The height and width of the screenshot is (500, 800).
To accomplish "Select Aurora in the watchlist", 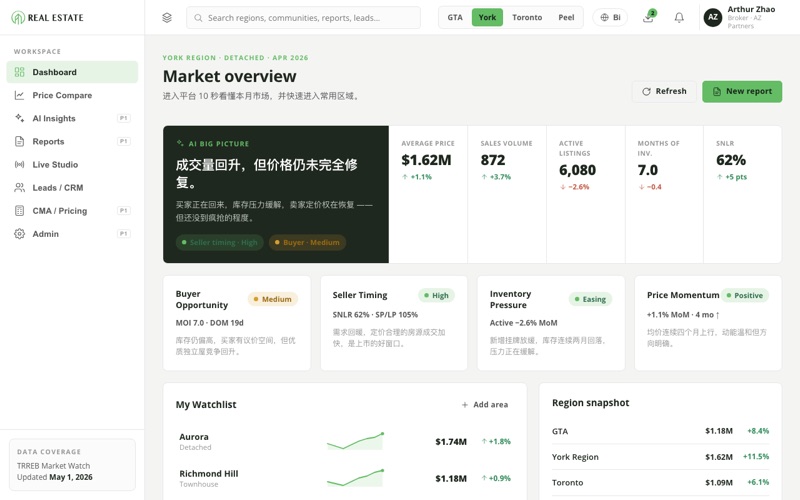I will (x=345, y=441).
